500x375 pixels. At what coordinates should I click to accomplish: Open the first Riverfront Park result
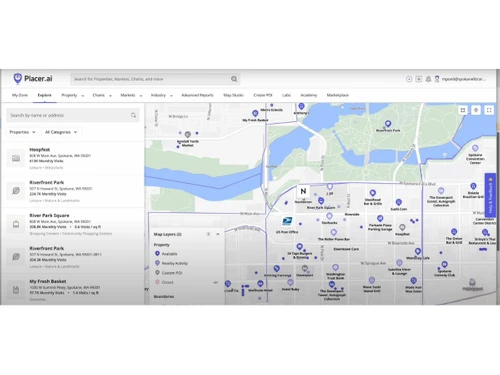click(73, 191)
